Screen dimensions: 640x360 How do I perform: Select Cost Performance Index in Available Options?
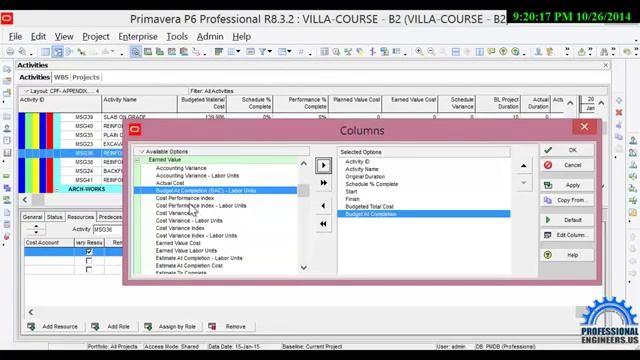pyautogui.click(x=185, y=198)
